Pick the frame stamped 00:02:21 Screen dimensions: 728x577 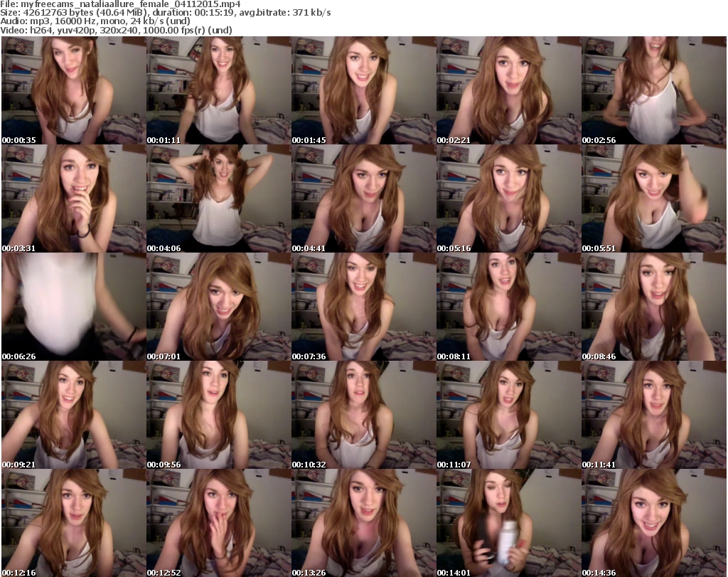pos(508,90)
